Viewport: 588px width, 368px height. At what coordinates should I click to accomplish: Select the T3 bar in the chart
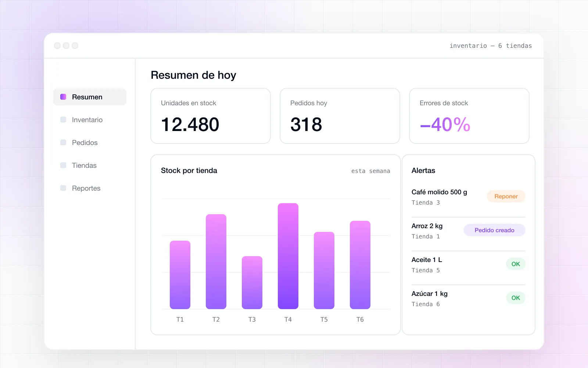pos(252,283)
